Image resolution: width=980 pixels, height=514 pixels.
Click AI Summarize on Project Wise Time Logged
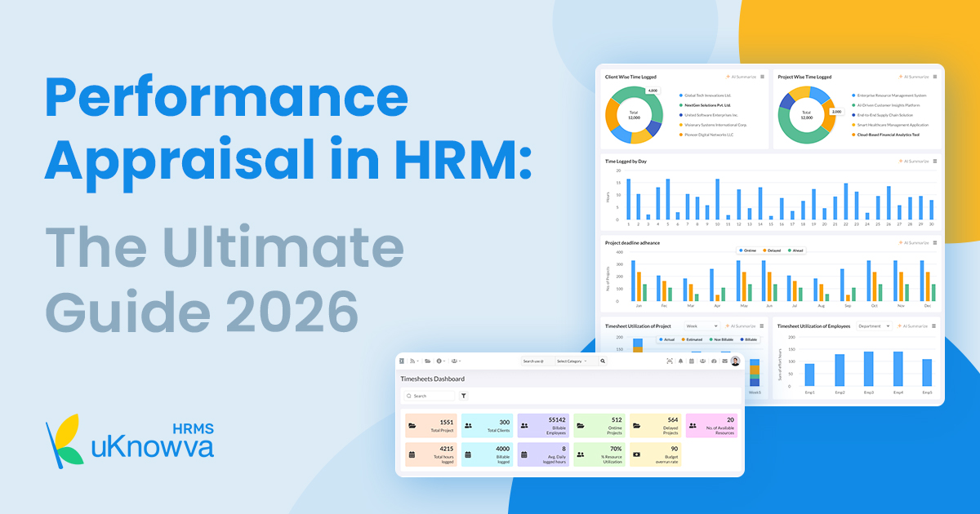pyautogui.click(x=914, y=77)
